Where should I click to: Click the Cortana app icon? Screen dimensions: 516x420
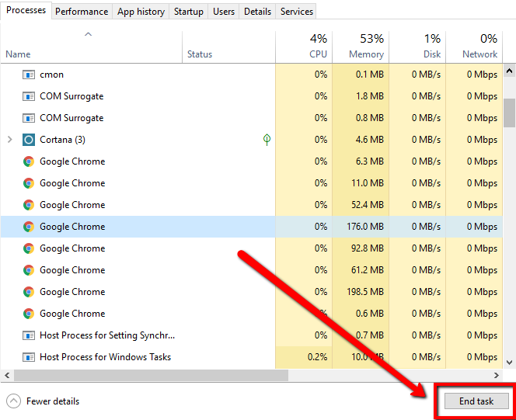tap(29, 140)
